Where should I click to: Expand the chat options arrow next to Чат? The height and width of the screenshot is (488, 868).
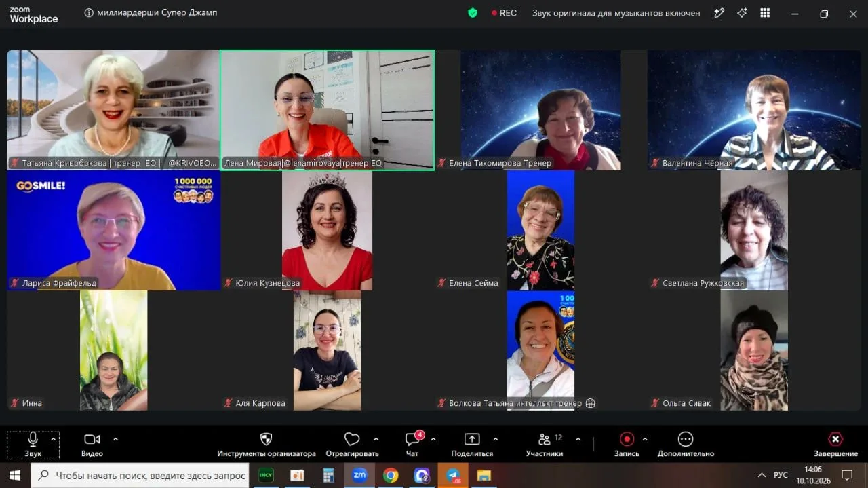point(433,439)
